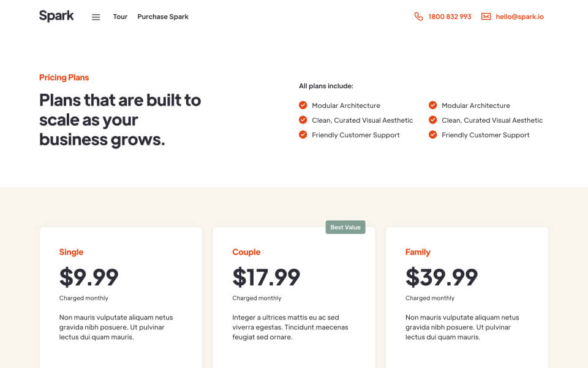Select the Family plan title
This screenshot has width=588, height=368.
click(418, 252)
